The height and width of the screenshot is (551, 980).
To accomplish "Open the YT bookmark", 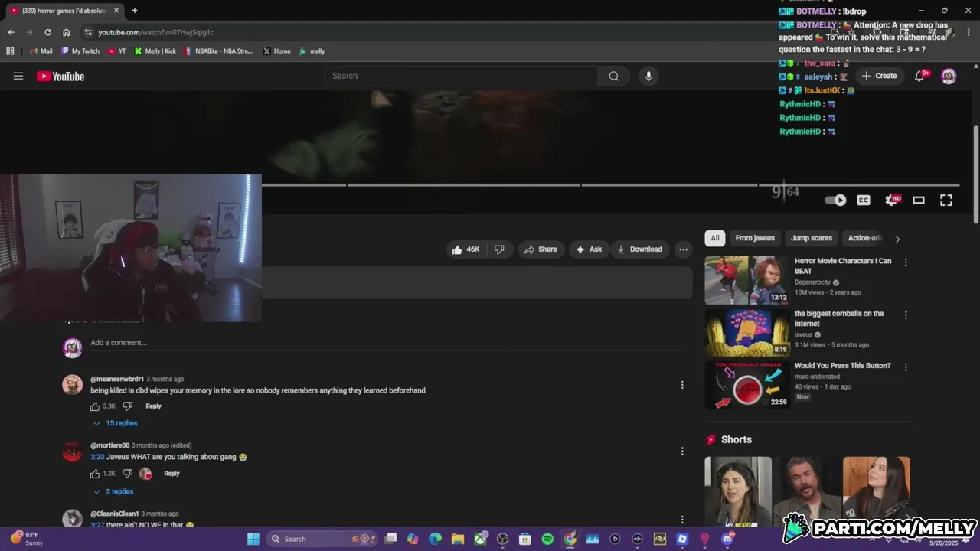I will click(x=117, y=51).
